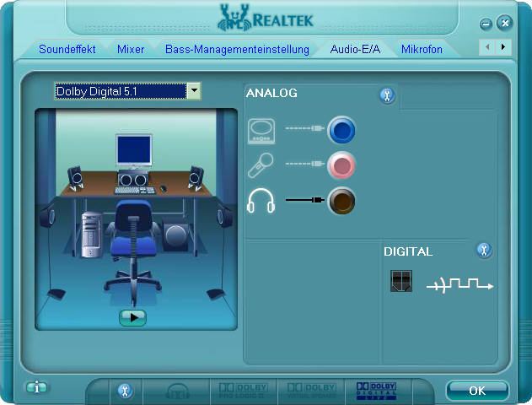Switch to the Soundeffekt tab
Image resolution: width=532 pixels, height=405 pixels.
click(x=67, y=49)
